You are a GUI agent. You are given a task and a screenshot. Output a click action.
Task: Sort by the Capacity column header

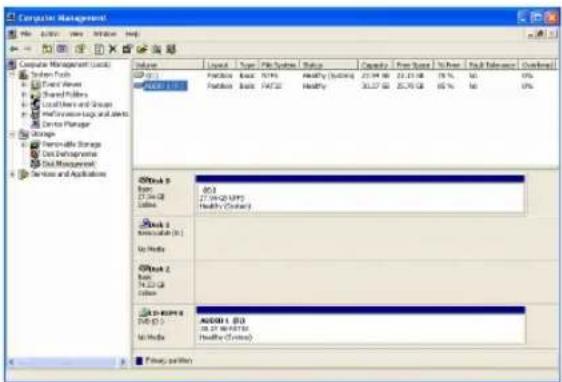pos(375,65)
